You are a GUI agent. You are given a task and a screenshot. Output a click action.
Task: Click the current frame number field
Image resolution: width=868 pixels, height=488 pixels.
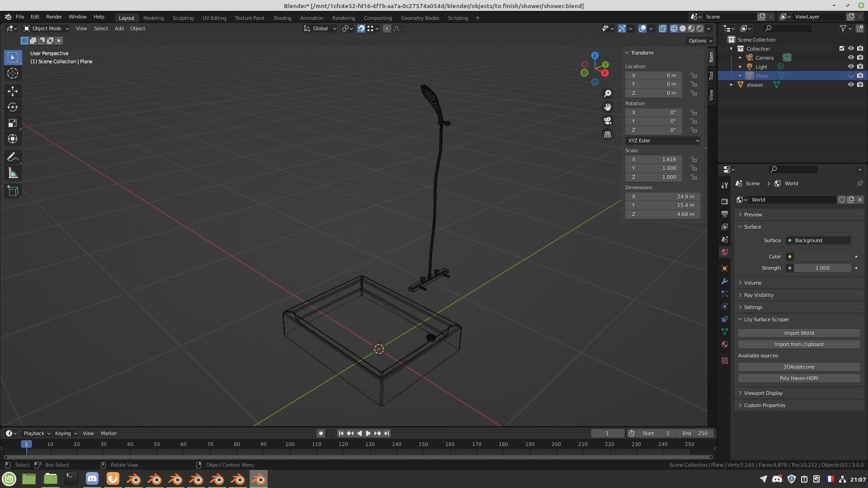pyautogui.click(x=607, y=433)
